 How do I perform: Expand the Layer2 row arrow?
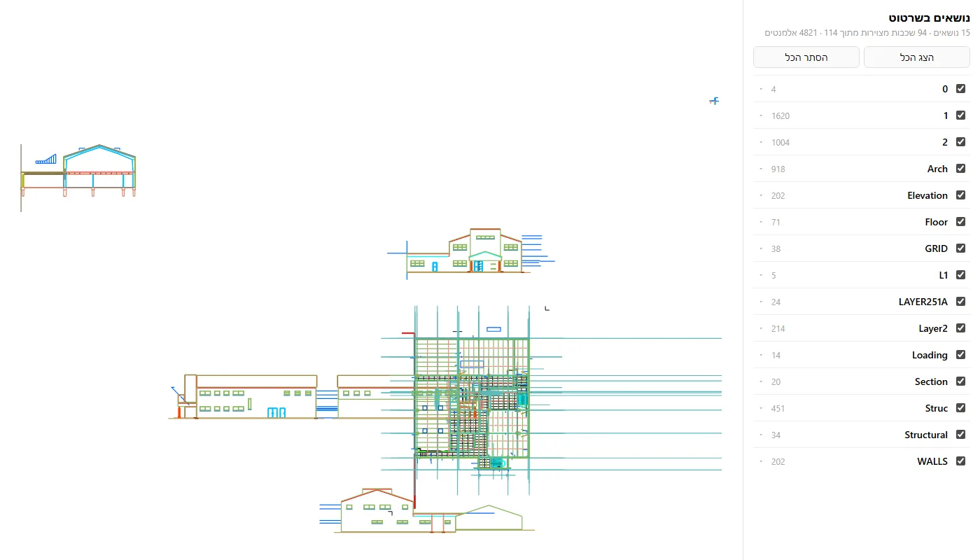(x=761, y=328)
